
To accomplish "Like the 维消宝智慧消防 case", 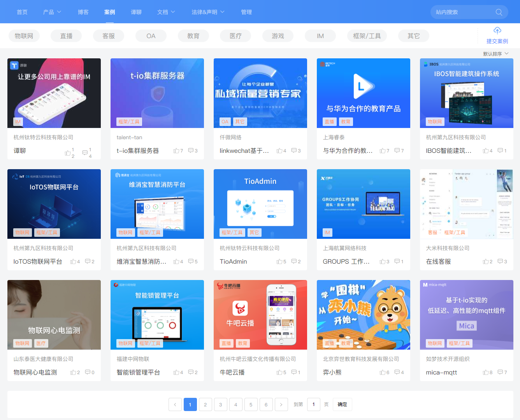I will tap(176, 261).
